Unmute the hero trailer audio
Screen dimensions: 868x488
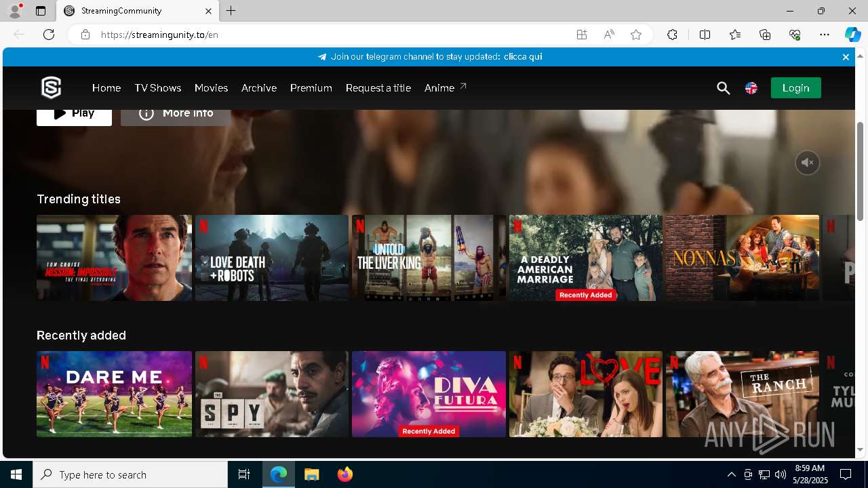point(808,163)
